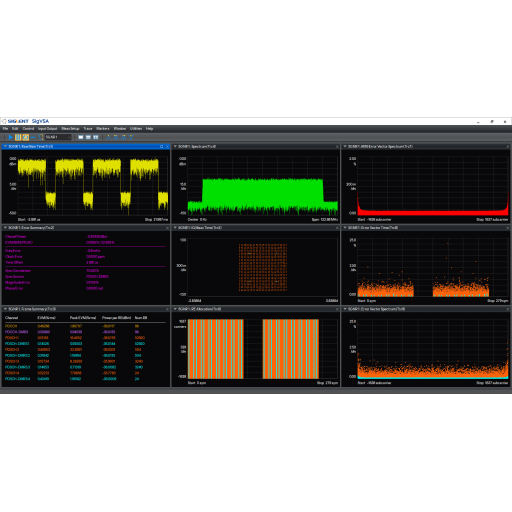Close the Spectrum(Trc4) panel
Screen dimensions: 512x512
pyautogui.click(x=337, y=147)
